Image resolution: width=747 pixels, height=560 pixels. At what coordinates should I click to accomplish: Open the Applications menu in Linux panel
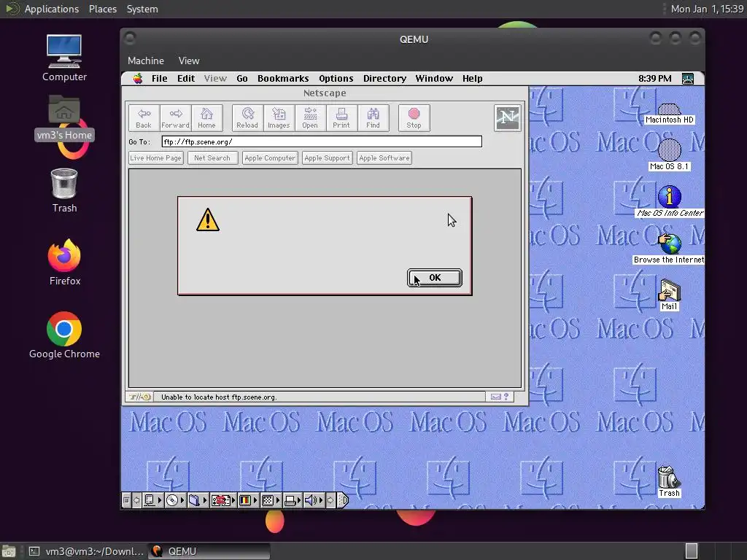point(52,9)
